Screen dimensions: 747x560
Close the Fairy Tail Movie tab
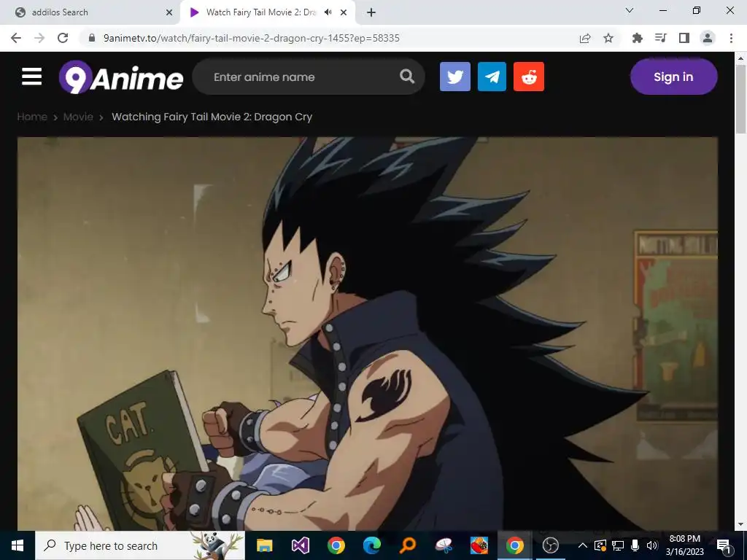point(344,12)
